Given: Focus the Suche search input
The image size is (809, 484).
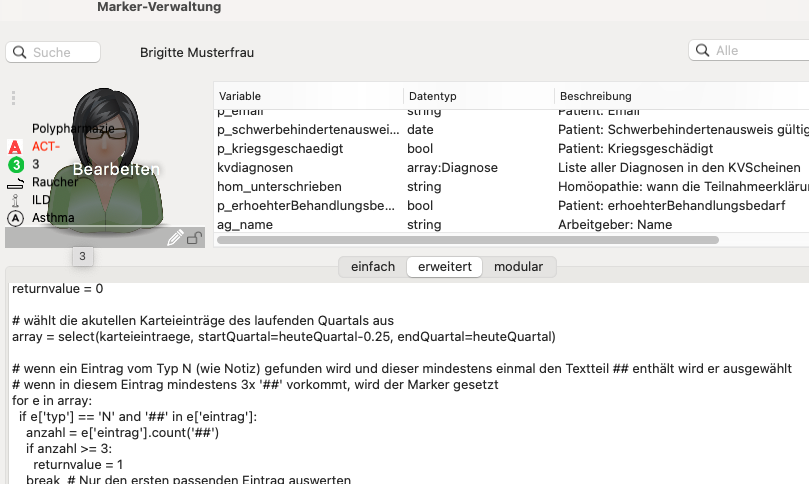Looking at the screenshot, I should [x=53, y=52].
